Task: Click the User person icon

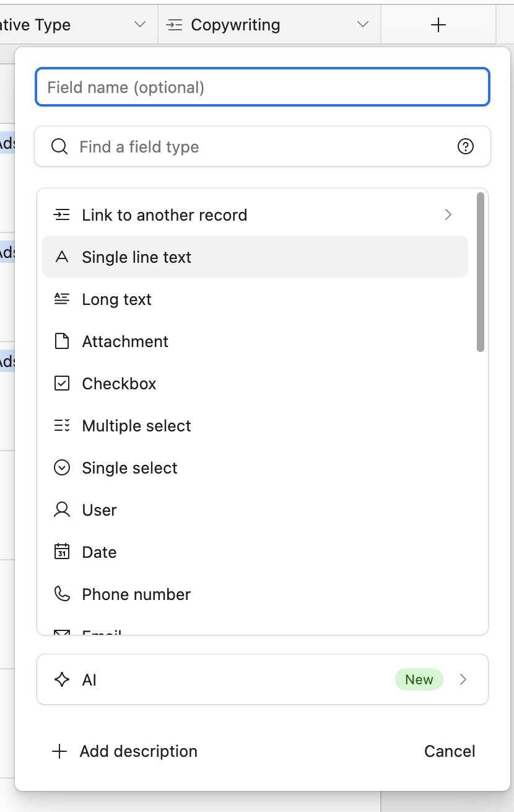Action: tap(62, 510)
